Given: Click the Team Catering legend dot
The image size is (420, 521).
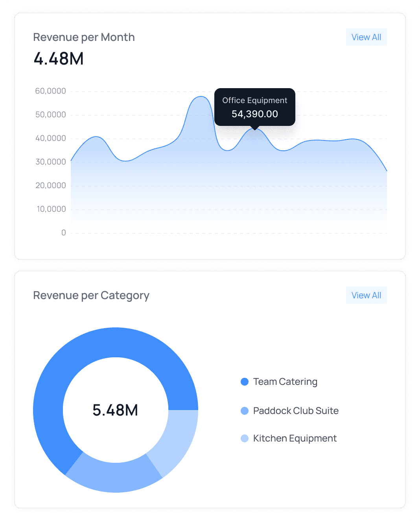Looking at the screenshot, I should [245, 381].
